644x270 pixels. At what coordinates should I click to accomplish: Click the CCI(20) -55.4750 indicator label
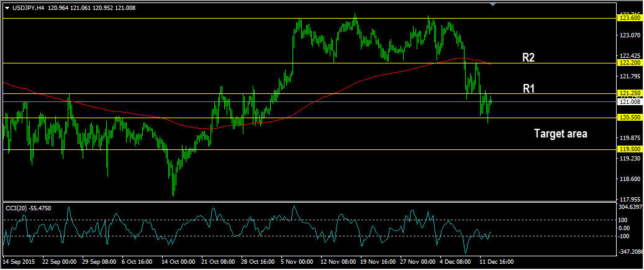29,208
